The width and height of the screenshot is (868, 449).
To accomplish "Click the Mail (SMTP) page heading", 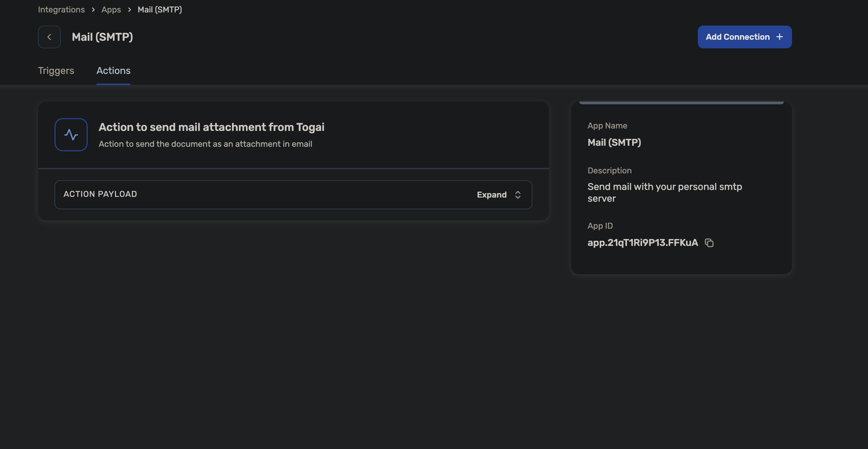I will tap(102, 37).
